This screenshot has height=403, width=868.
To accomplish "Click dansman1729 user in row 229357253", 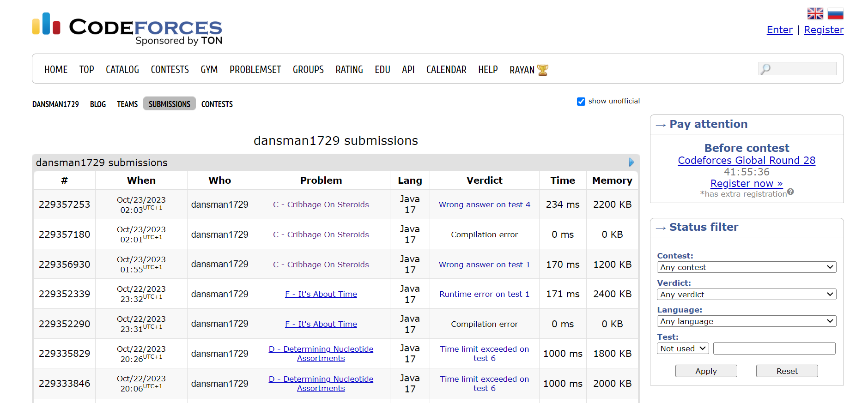I will pyautogui.click(x=220, y=205).
